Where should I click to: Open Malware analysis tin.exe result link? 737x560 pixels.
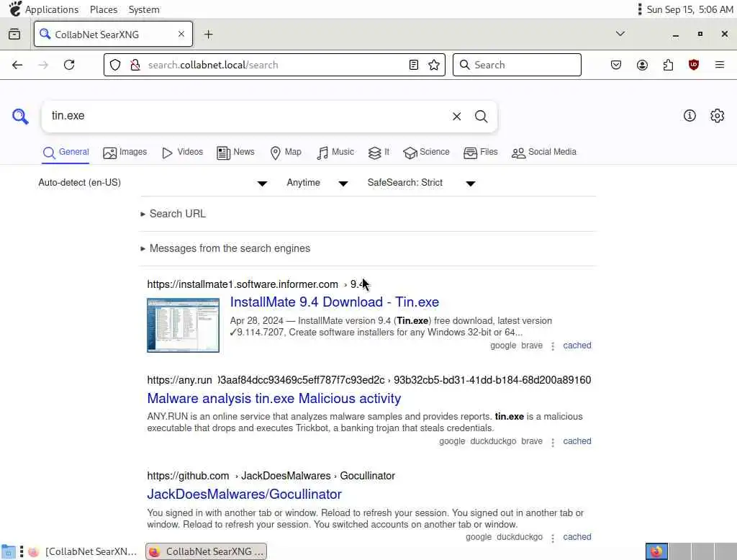click(274, 399)
